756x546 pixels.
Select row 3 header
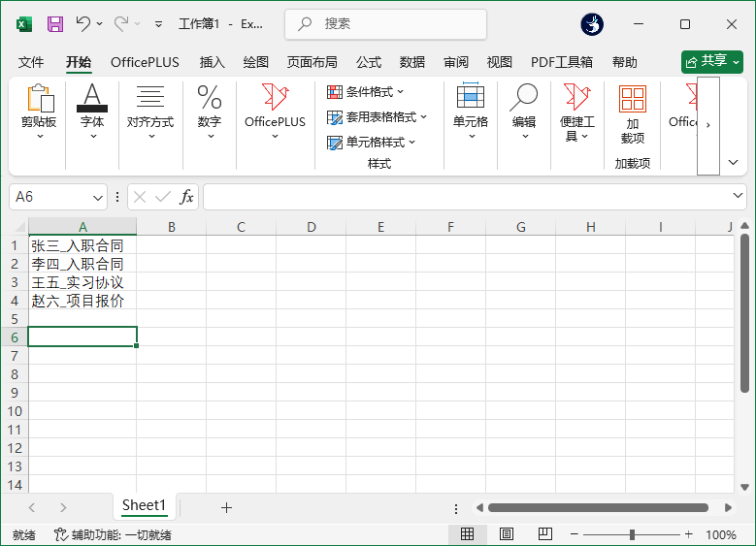pyautogui.click(x=15, y=282)
